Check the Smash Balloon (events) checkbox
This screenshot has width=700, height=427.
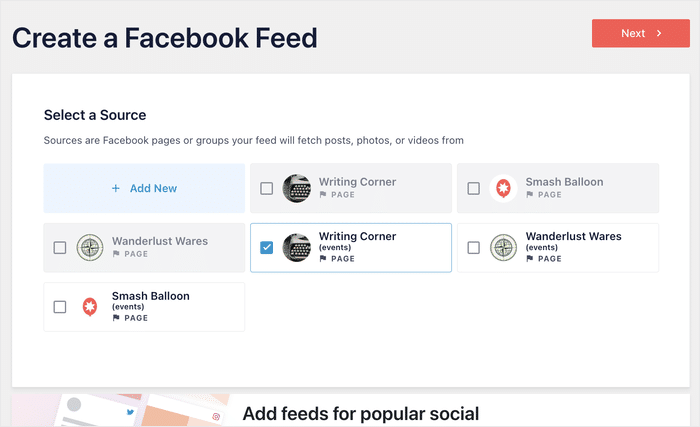pos(60,307)
